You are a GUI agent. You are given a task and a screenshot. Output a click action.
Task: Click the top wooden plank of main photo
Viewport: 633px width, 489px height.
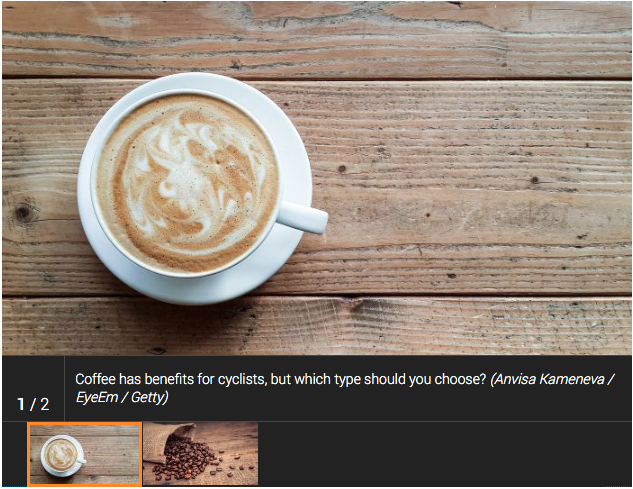click(317, 38)
